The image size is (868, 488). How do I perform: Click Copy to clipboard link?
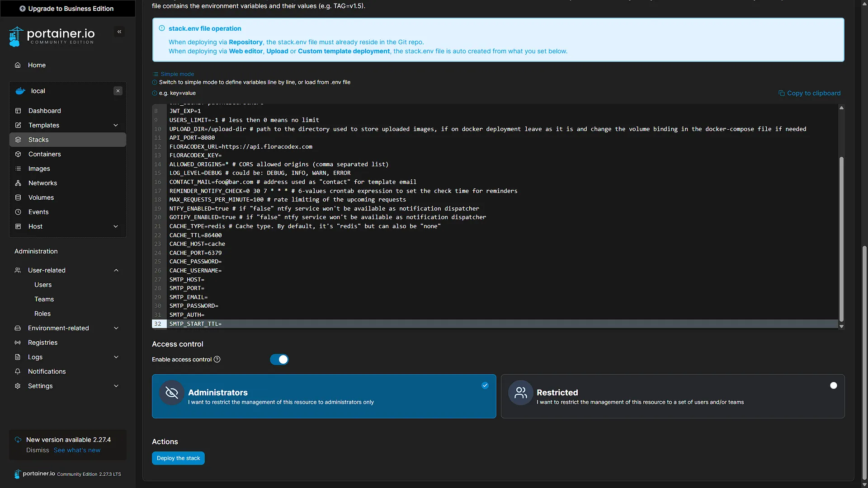(809, 93)
